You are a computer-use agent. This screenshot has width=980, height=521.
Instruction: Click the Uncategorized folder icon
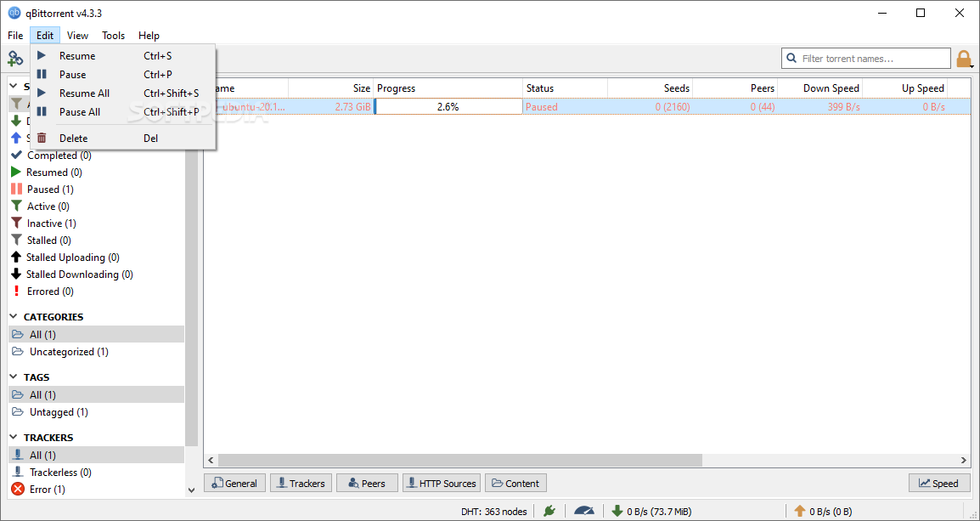(x=18, y=352)
